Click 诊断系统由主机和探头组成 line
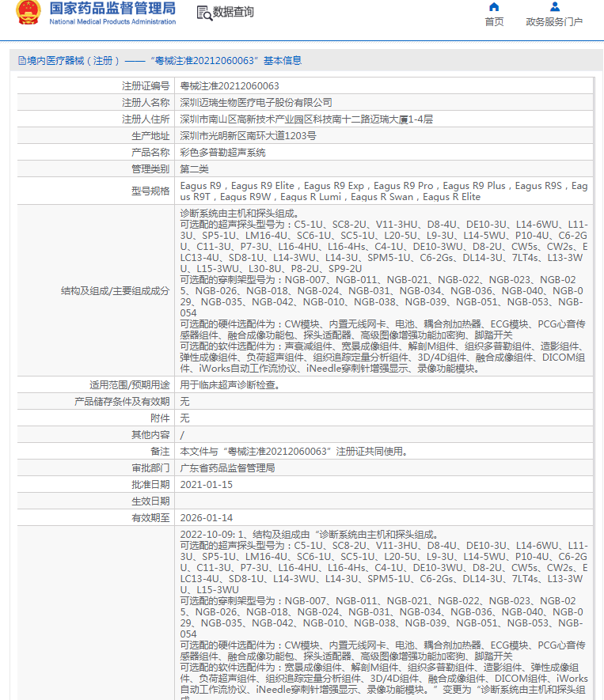Screen dimensions: 604x700 coord(239,214)
